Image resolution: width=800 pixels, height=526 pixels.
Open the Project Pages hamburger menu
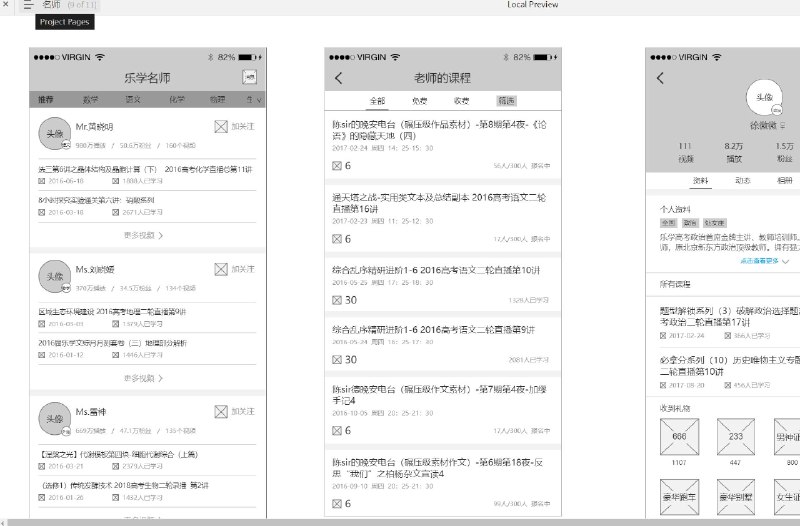(x=28, y=5)
